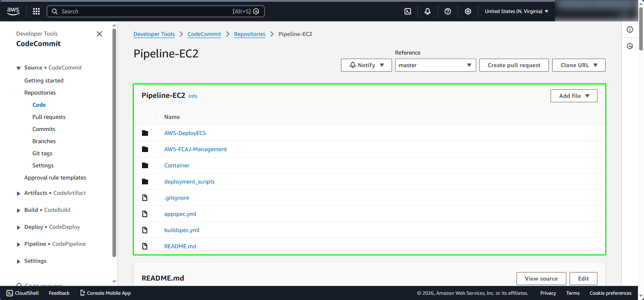Open the master Reference selector
This screenshot has height=300, width=644.
435,65
